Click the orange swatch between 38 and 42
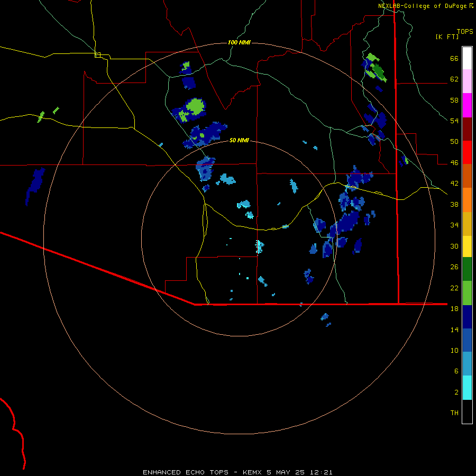This screenshot has height=476, width=476. tap(467, 200)
